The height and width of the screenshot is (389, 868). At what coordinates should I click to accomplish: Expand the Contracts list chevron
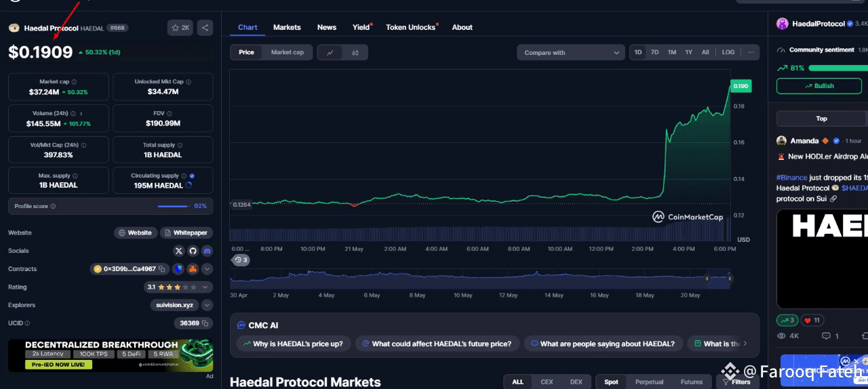[207, 269]
